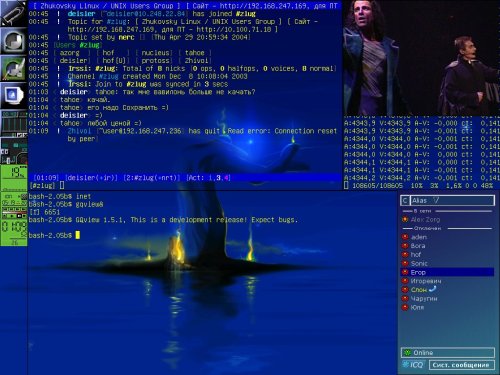Click the 'C' button beside Alias in ICQ
This screenshot has width=500, height=375.
[405, 200]
